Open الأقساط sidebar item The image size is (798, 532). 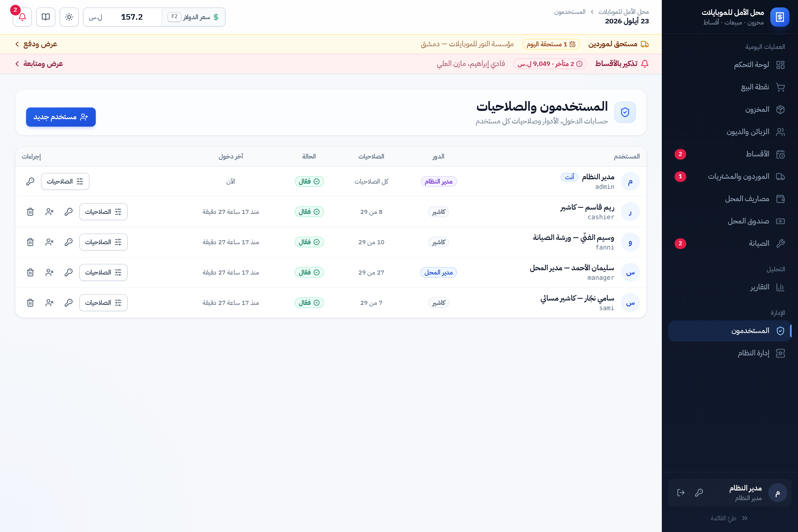tap(730, 154)
